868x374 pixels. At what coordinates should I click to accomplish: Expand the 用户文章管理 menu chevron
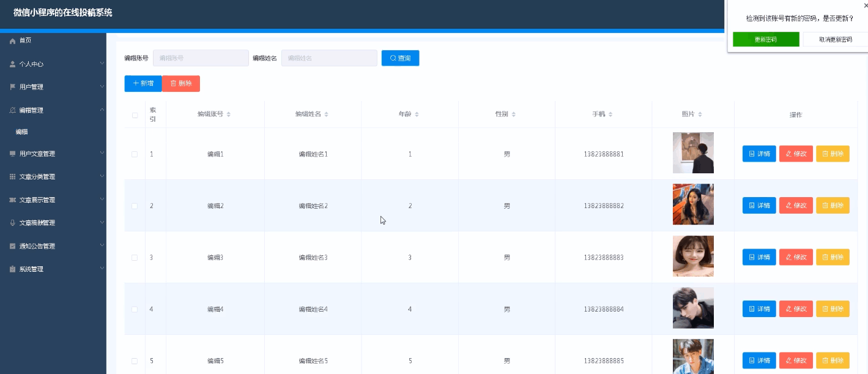point(102,154)
